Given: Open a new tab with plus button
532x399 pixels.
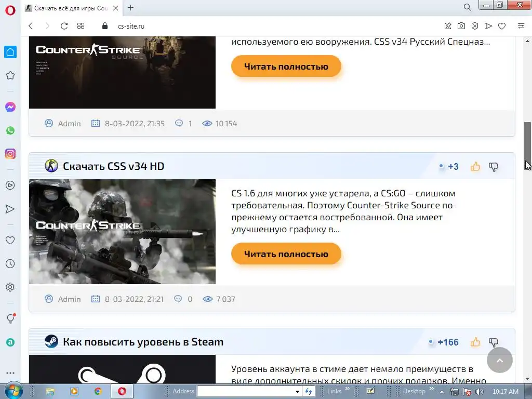Looking at the screenshot, I should [x=130, y=7].
